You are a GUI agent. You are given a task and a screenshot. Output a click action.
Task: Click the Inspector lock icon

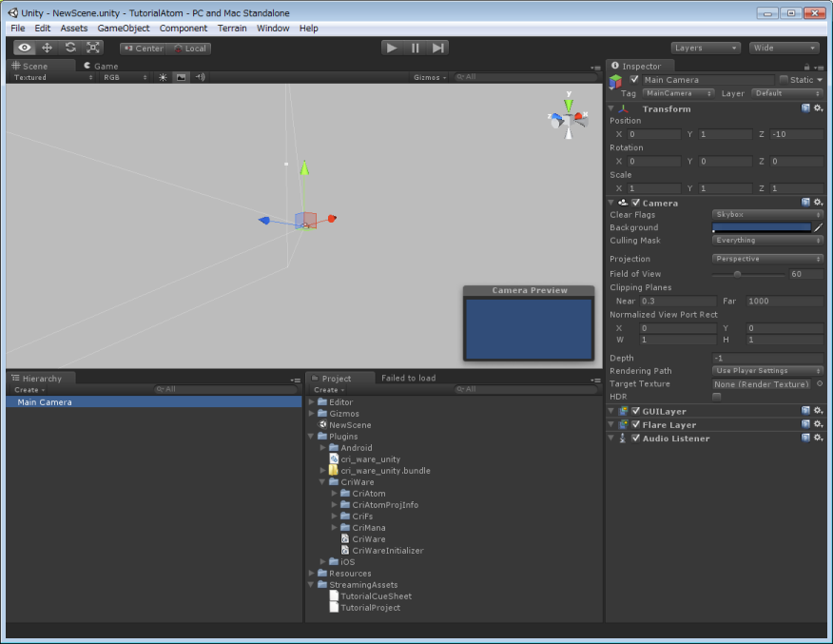click(806, 67)
